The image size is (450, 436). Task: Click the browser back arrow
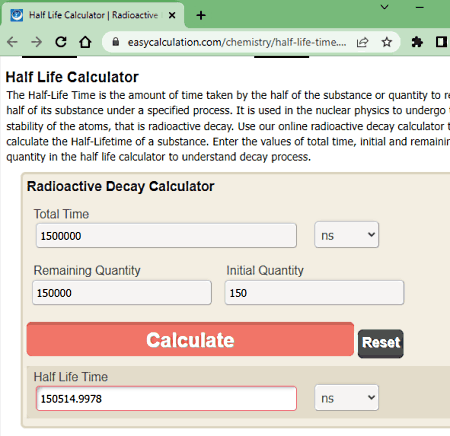coord(12,42)
